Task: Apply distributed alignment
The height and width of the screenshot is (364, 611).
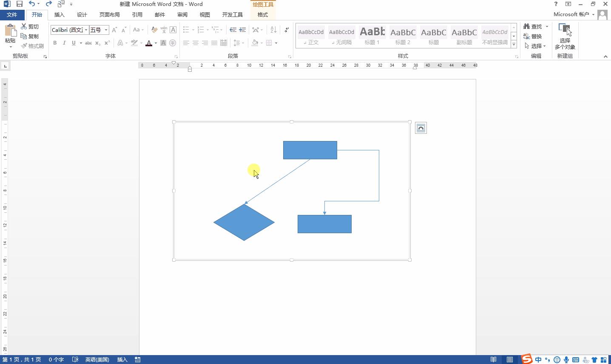Action: pyautogui.click(x=224, y=43)
